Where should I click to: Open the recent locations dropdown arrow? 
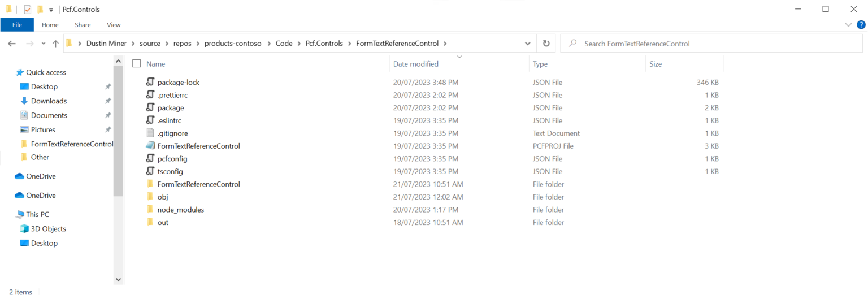coord(43,44)
